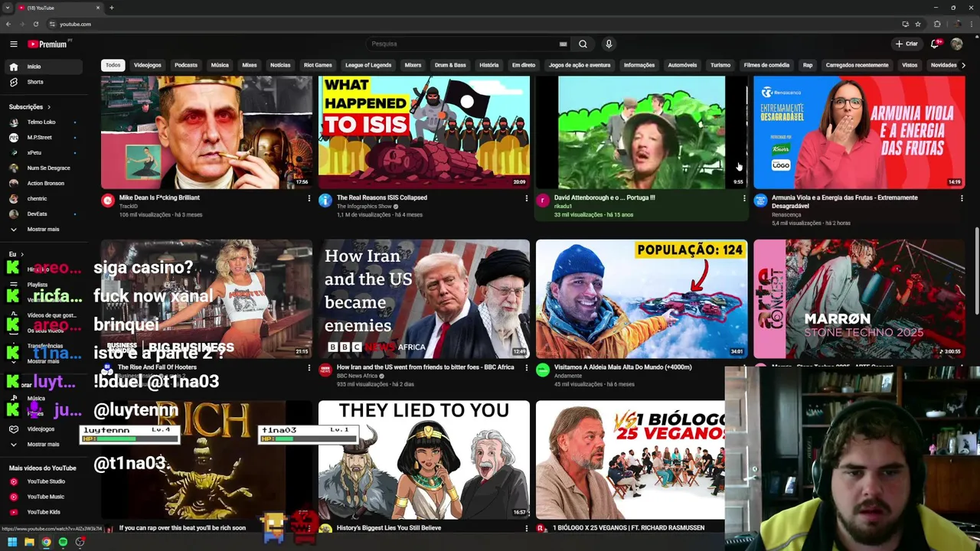Open Visitamos A Aldeia Mais Alta title
Image resolution: width=980 pixels, height=551 pixels.
click(x=622, y=367)
